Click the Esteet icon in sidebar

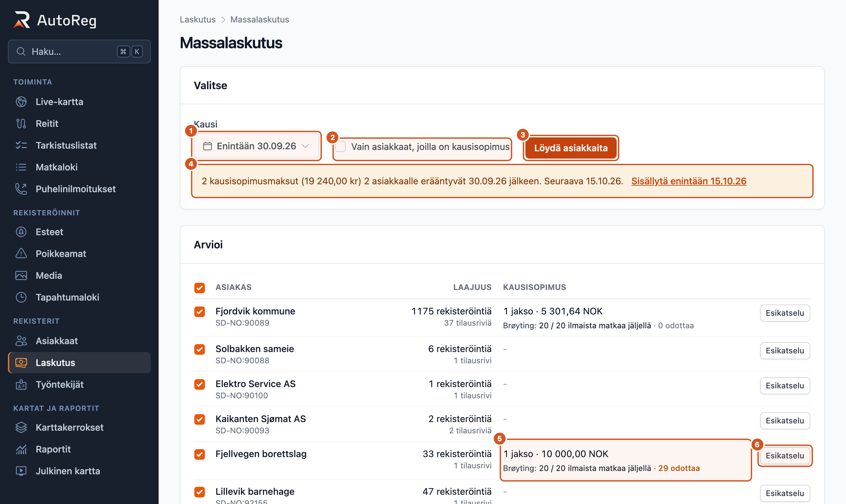pyautogui.click(x=21, y=232)
